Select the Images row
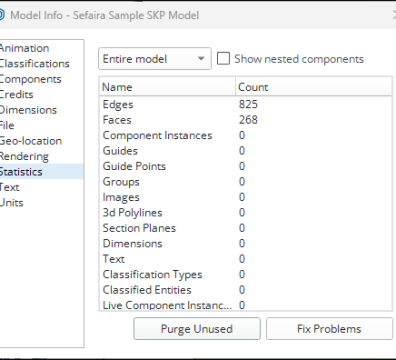 [245, 197]
